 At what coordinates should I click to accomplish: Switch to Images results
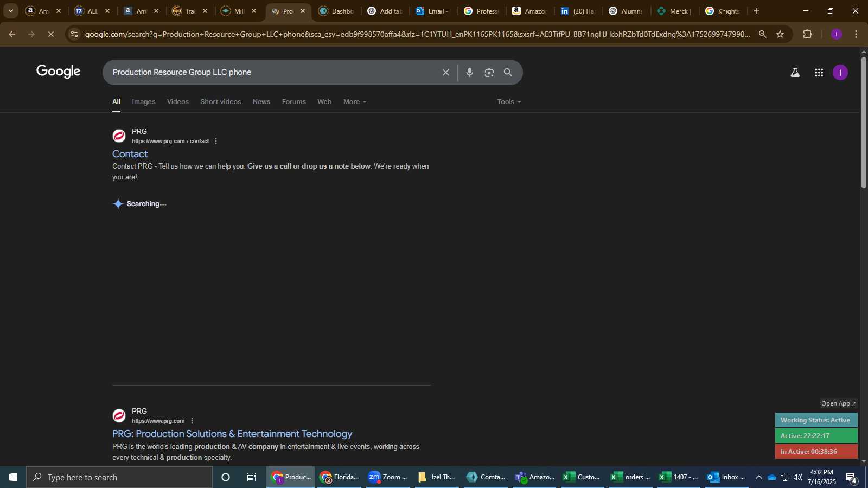[x=144, y=102]
